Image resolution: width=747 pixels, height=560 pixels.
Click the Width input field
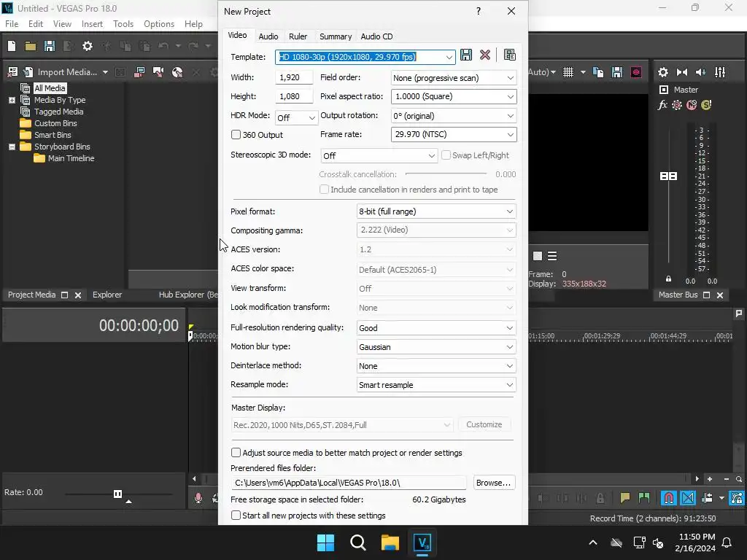(x=294, y=77)
